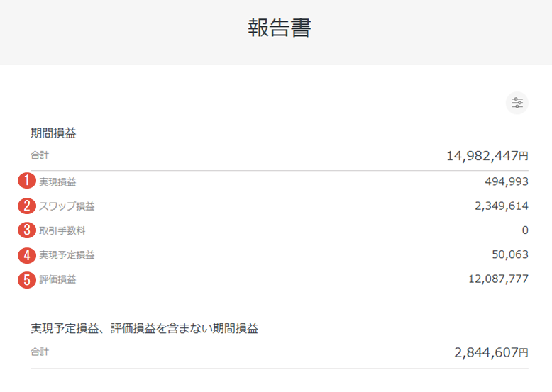Click red badge number 5
552x392 pixels.
click(x=27, y=280)
